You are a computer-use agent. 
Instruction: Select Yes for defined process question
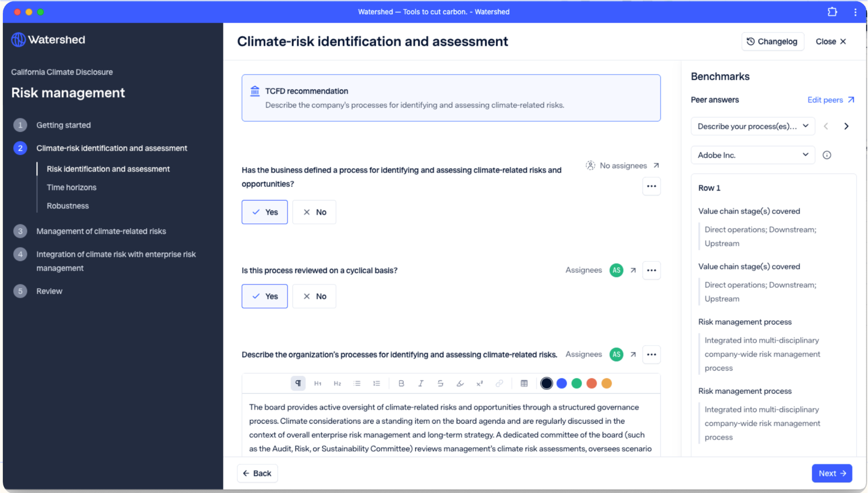click(265, 212)
